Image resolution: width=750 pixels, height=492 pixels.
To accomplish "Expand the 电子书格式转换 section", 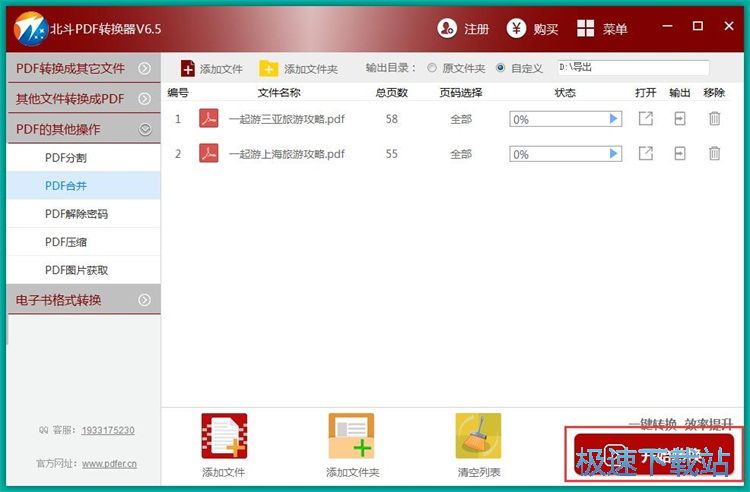I will [84, 300].
